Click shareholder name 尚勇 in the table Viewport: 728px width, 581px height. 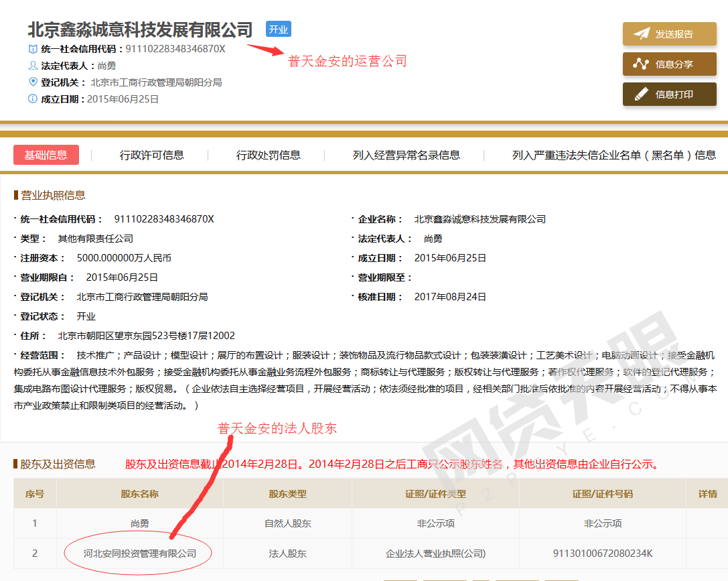(x=140, y=523)
